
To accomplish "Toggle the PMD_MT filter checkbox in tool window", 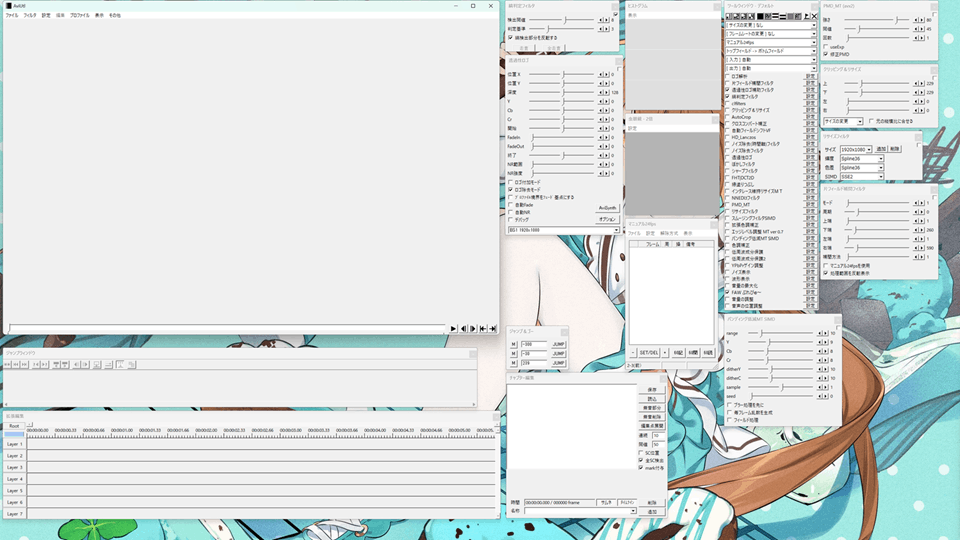I will [x=728, y=204].
